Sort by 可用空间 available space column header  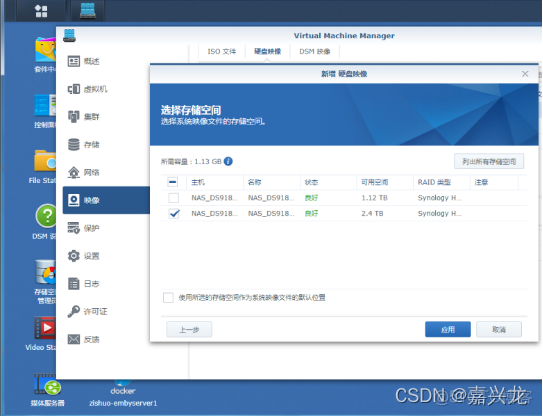pyautogui.click(x=385, y=182)
